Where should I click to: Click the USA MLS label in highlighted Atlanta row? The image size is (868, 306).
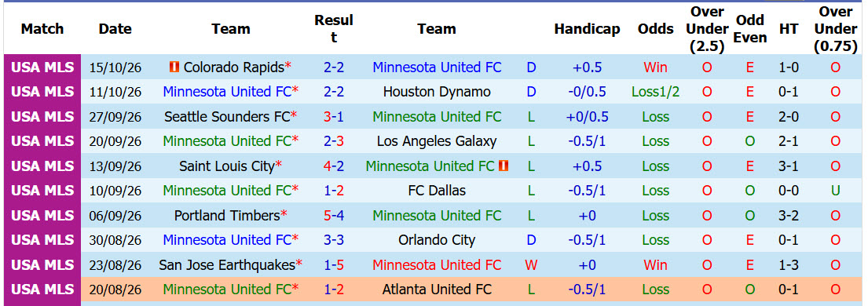(42, 290)
